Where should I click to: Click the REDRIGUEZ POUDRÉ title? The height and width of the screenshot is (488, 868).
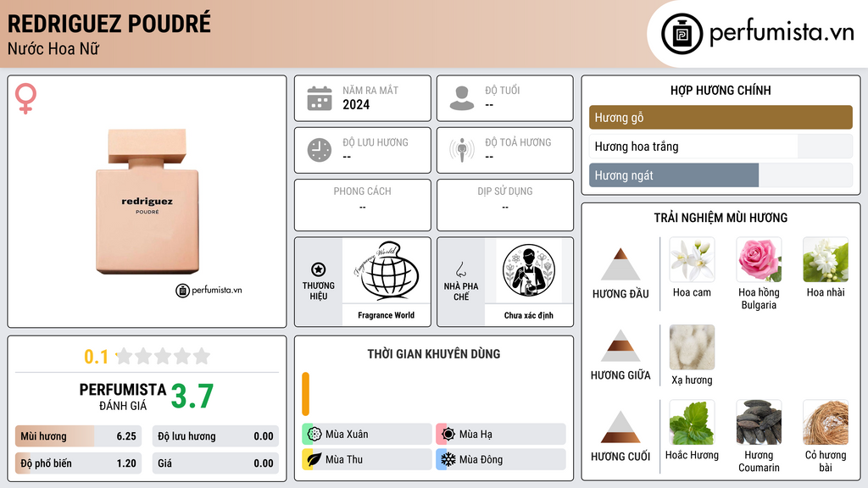(x=109, y=24)
